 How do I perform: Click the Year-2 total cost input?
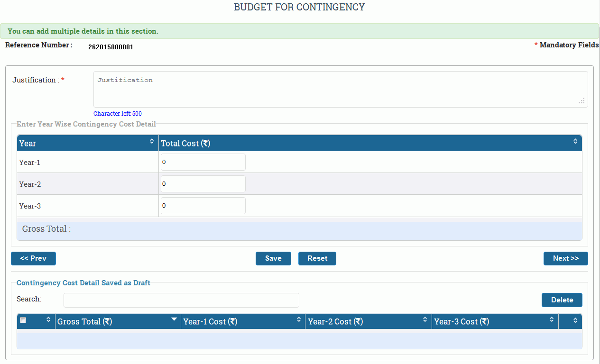pos(203,184)
